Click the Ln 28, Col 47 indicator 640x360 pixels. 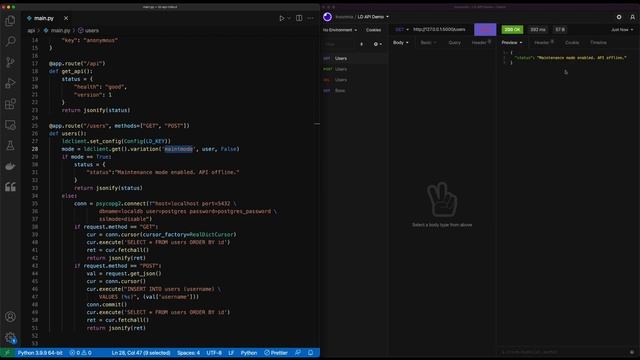[141, 353]
